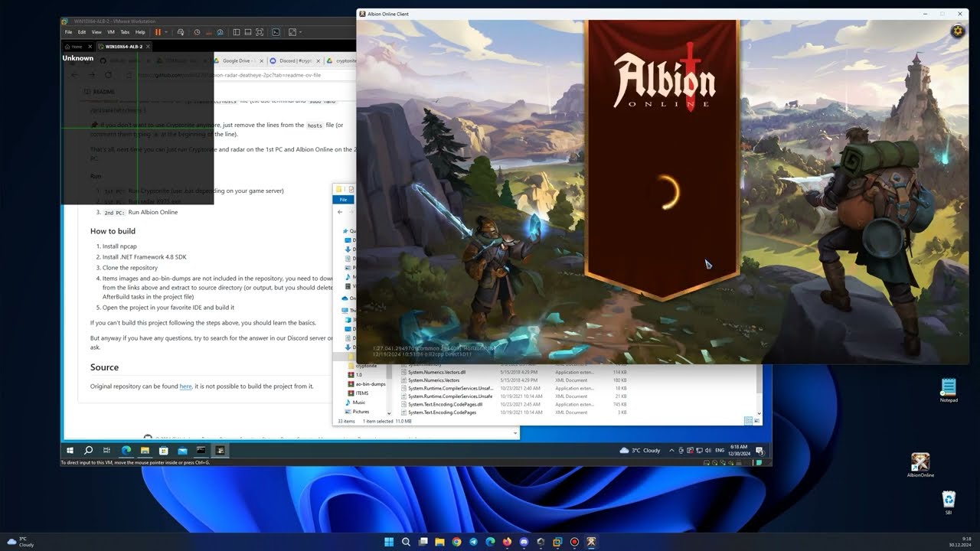The height and width of the screenshot is (551, 980).
Task: Open the host taskbar Search icon
Action: click(406, 542)
